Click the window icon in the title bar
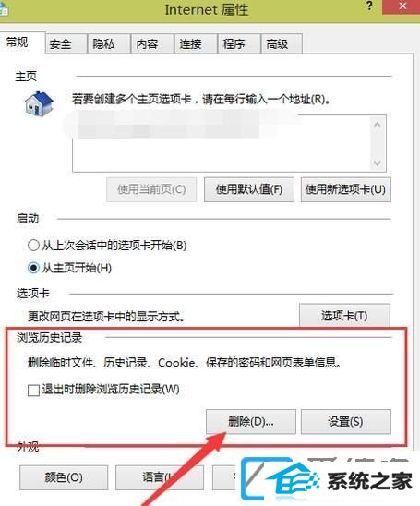Image resolution: width=420 pixels, height=506 pixels. tap(3, 9)
